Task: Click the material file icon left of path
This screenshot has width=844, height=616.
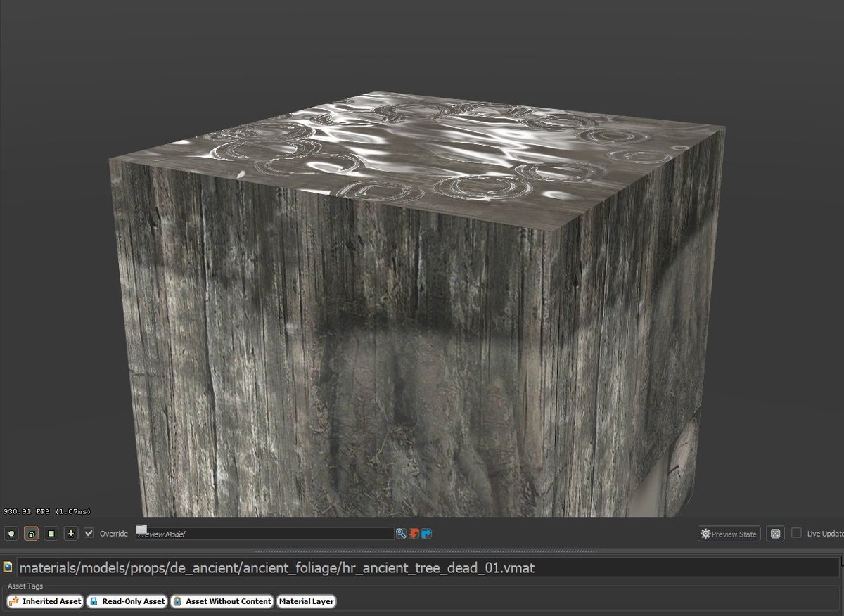Action: point(8,567)
